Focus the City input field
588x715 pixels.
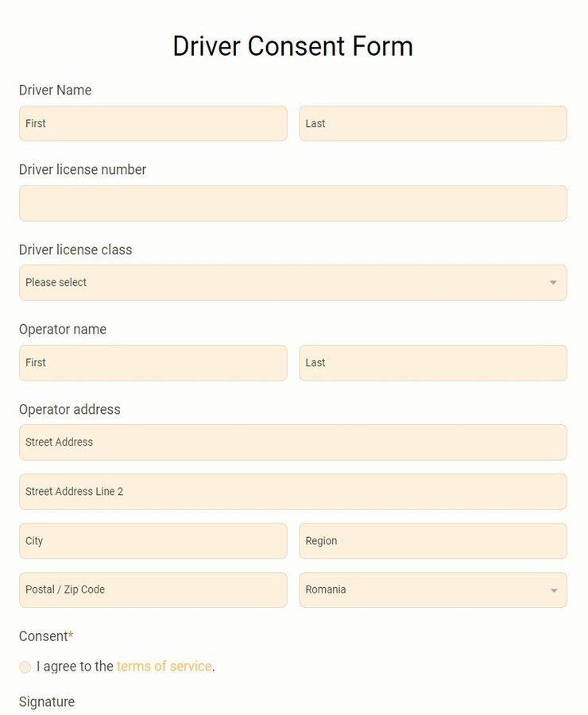(x=153, y=541)
